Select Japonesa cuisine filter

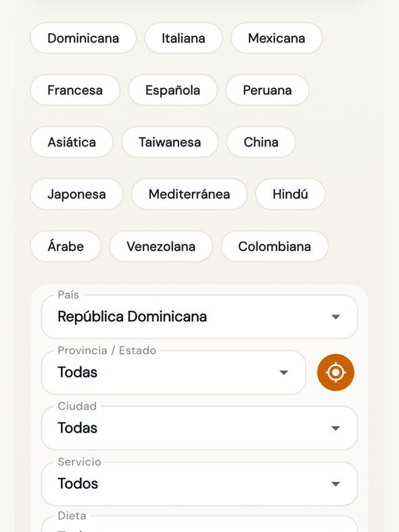tap(77, 194)
